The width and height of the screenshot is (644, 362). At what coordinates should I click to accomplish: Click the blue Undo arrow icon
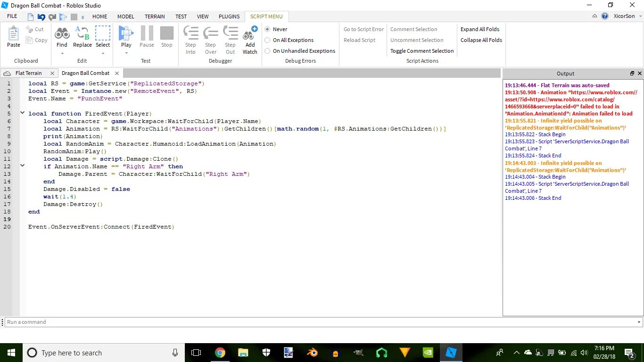tap(41, 16)
